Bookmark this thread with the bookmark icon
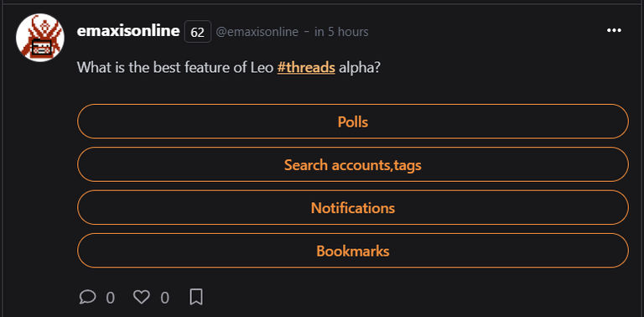 point(196,297)
